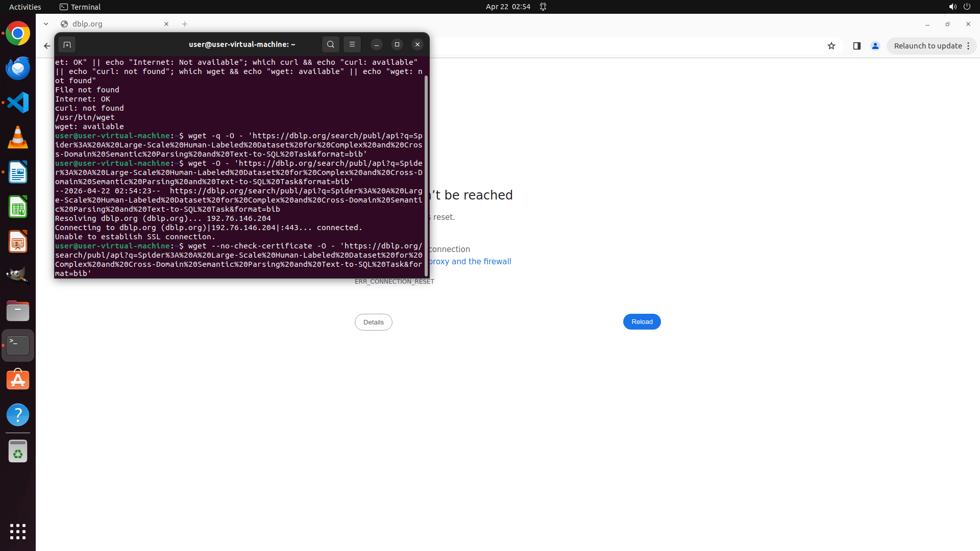This screenshot has width=980, height=551.
Task: Open the Chrome profile avatar
Action: 875,46
